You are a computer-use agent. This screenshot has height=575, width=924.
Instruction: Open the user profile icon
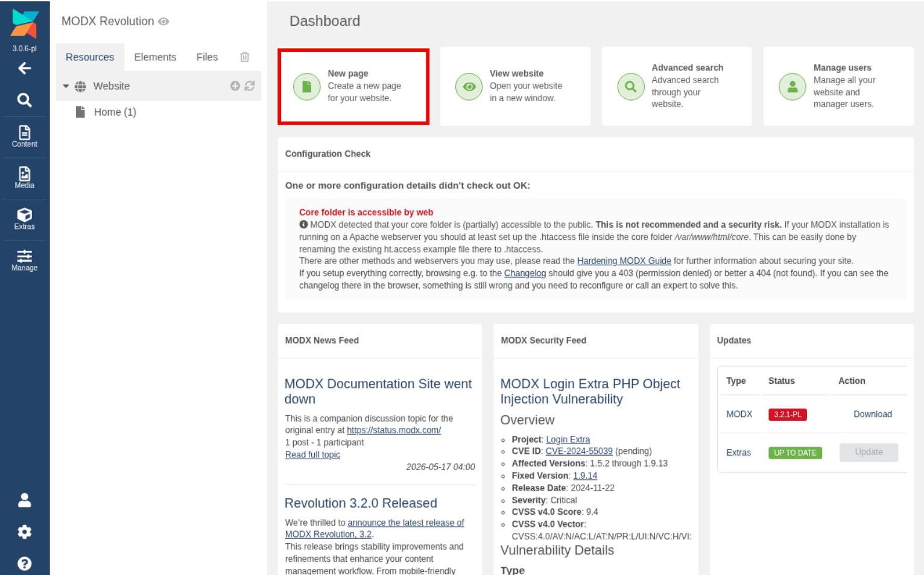point(25,500)
